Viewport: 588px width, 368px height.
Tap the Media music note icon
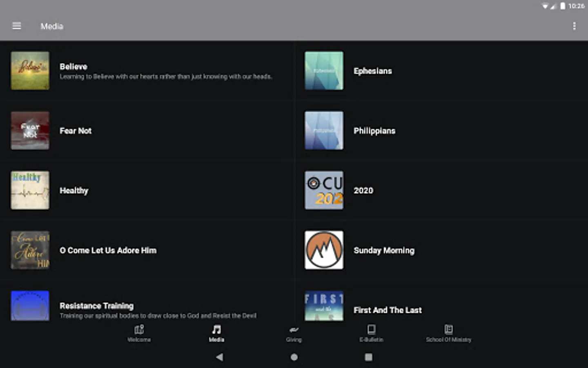(x=216, y=330)
